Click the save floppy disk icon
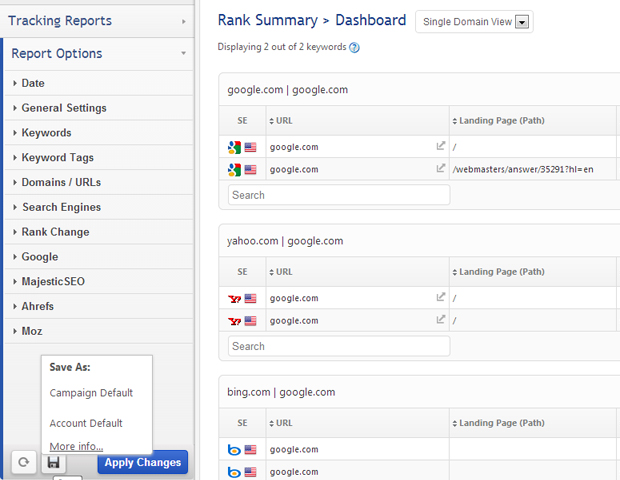 point(54,463)
